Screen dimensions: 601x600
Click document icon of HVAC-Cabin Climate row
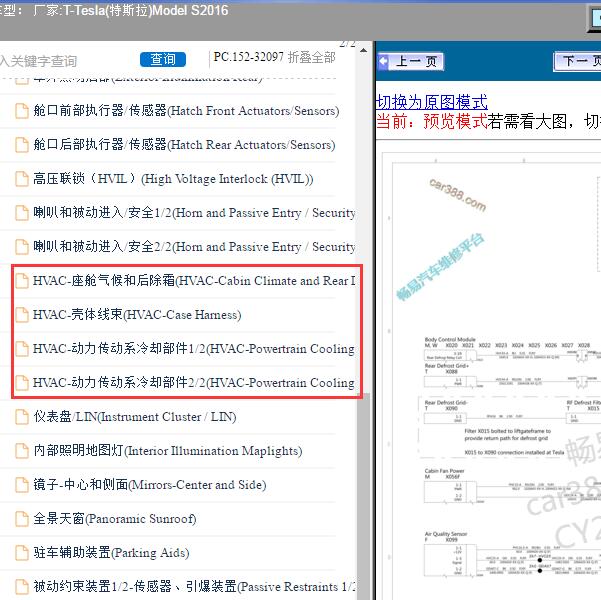coord(22,281)
